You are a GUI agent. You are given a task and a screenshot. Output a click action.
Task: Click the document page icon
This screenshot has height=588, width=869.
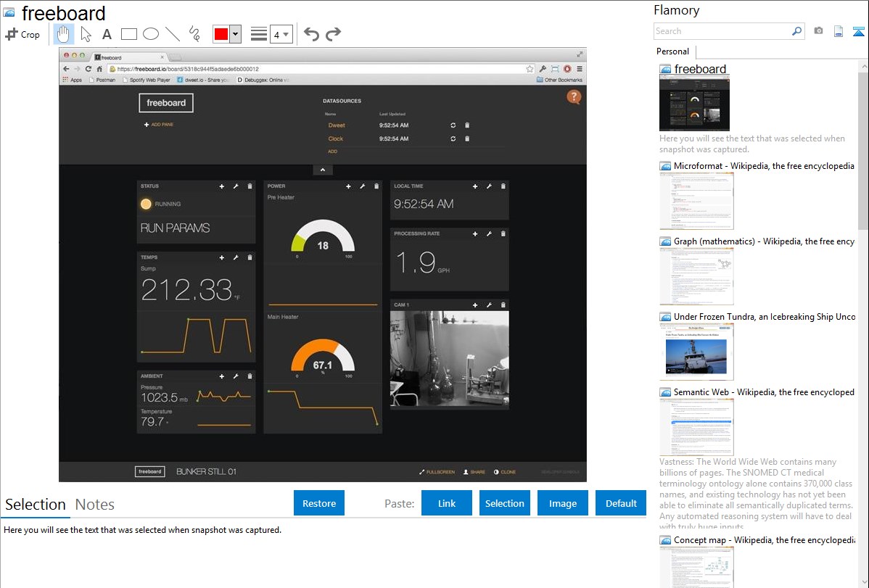pyautogui.click(x=839, y=31)
